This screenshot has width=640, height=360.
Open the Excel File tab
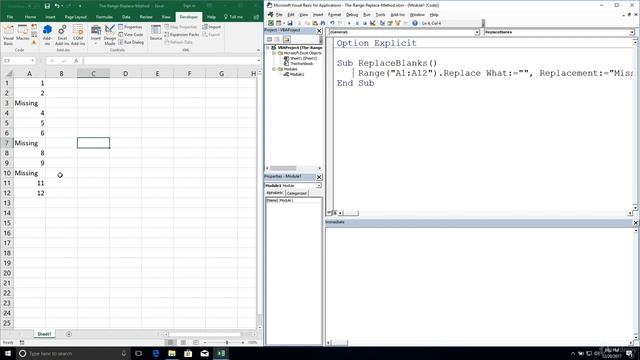coord(10,17)
